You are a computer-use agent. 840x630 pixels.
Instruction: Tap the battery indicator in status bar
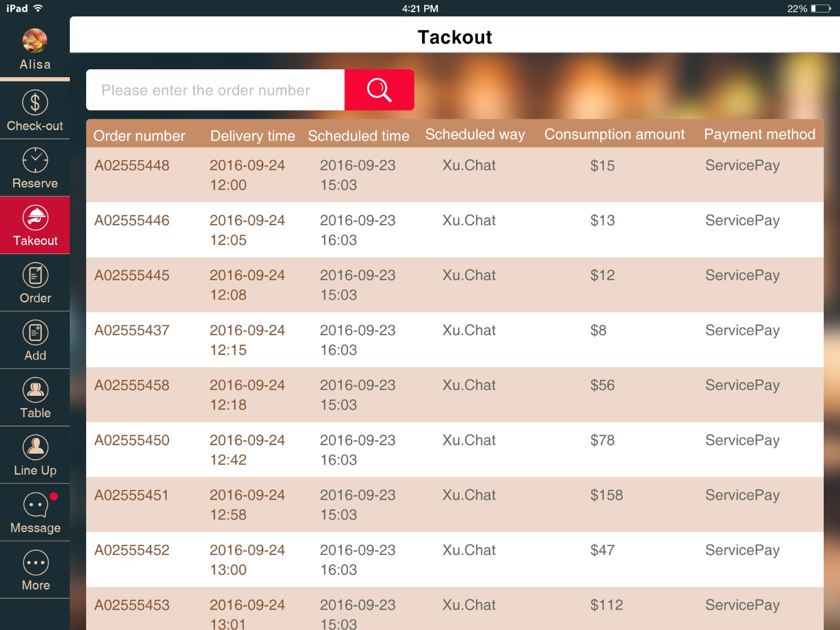coord(821,8)
